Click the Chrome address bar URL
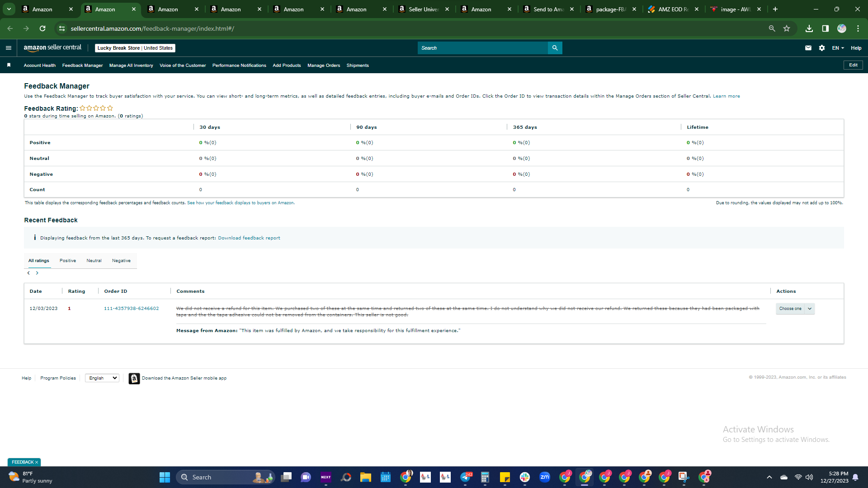This screenshot has height=488, width=868. pyautogui.click(x=152, y=28)
